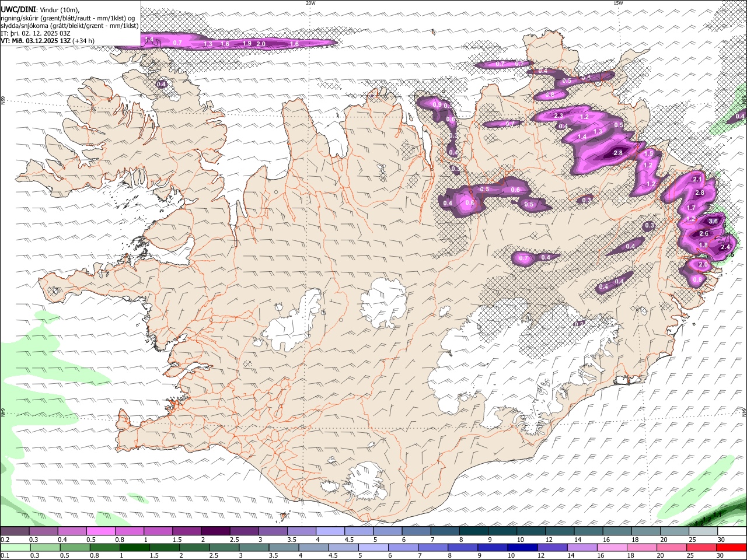Select the deep blue legend swatch labeled 10
Screen dimensions: 747x560
click(x=522, y=547)
